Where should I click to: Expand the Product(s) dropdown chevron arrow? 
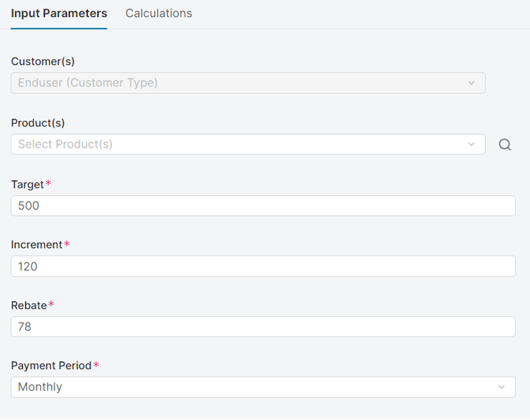(471, 144)
